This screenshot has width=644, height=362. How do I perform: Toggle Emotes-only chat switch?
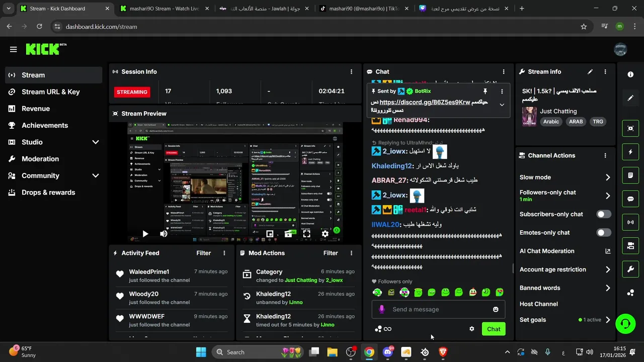604,233
